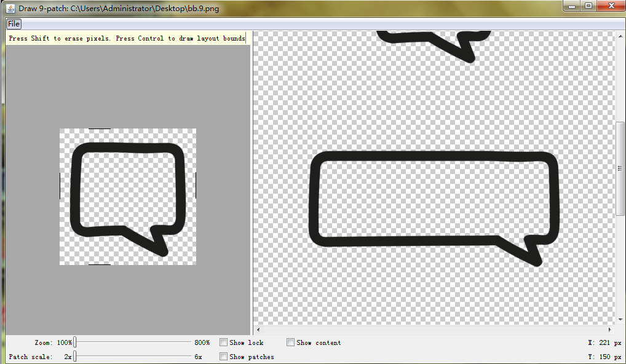Maximize the Draw 9-patch window
This screenshot has width=626, height=364.
[588, 6]
